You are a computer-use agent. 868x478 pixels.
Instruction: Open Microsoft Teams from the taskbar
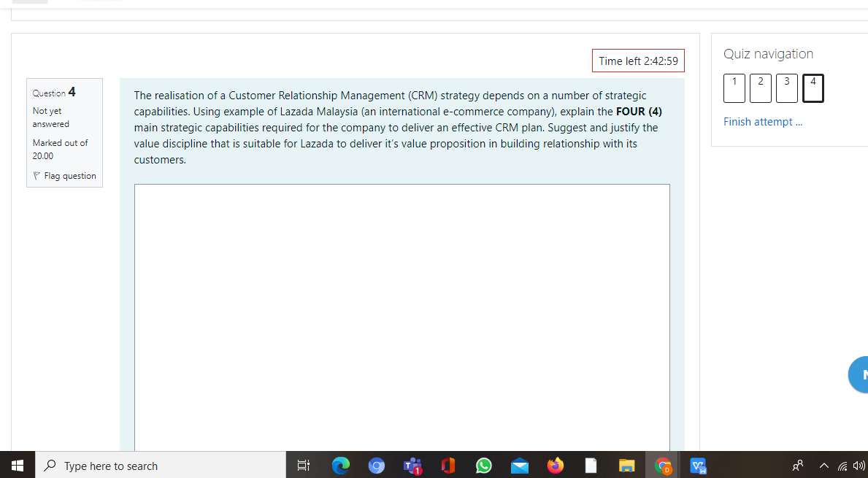pyautogui.click(x=412, y=466)
